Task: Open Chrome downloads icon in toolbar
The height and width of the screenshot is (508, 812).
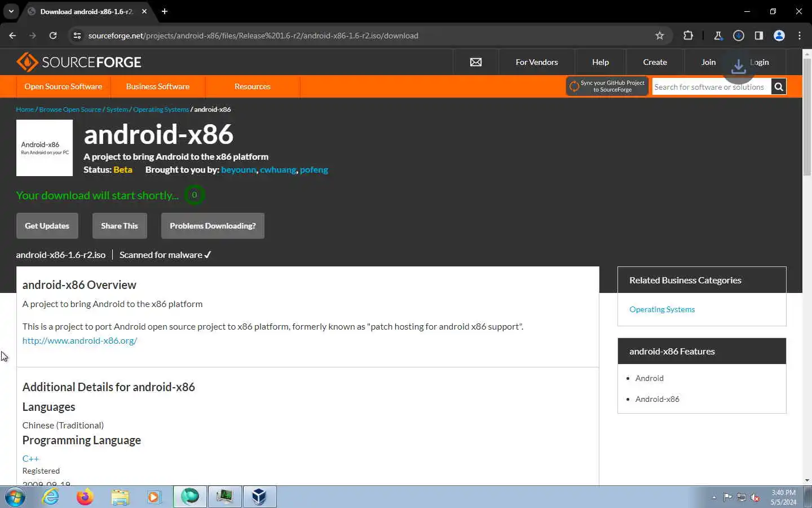Action: click(x=739, y=36)
